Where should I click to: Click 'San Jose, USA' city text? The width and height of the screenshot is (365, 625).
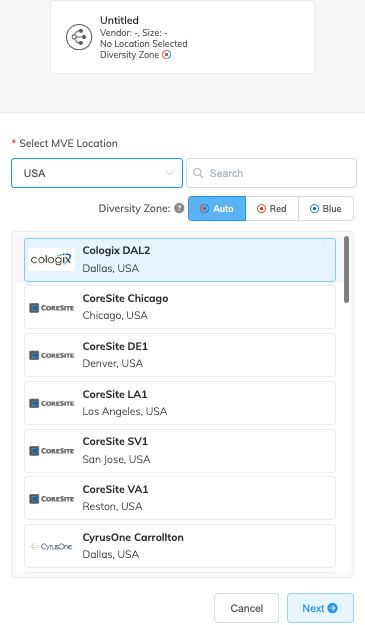click(x=116, y=459)
